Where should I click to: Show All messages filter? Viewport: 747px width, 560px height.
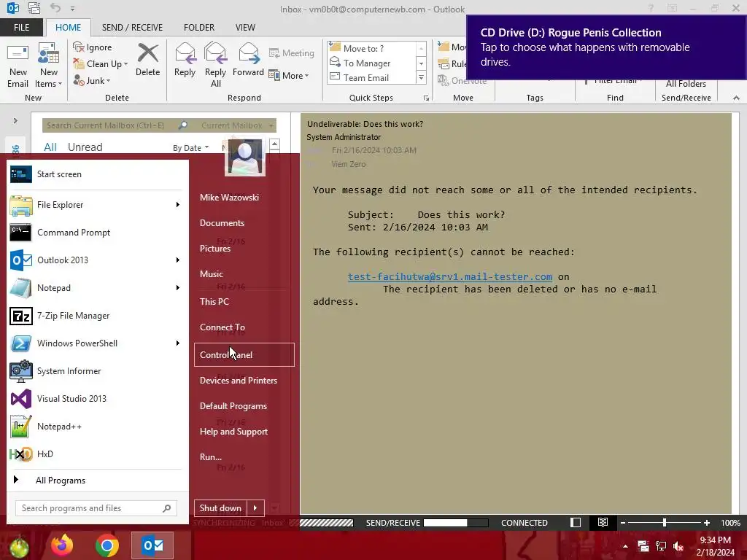click(50, 147)
